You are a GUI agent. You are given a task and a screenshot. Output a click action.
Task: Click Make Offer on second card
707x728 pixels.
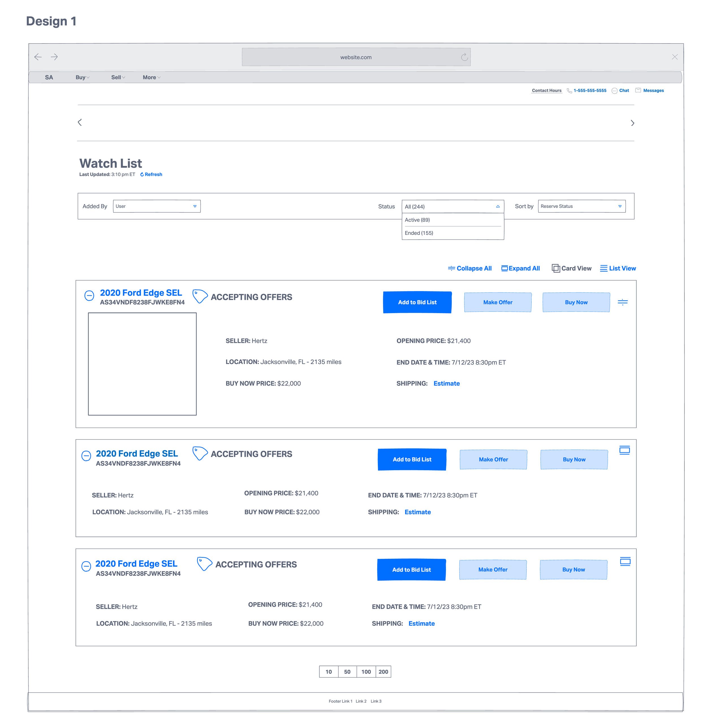click(x=493, y=460)
